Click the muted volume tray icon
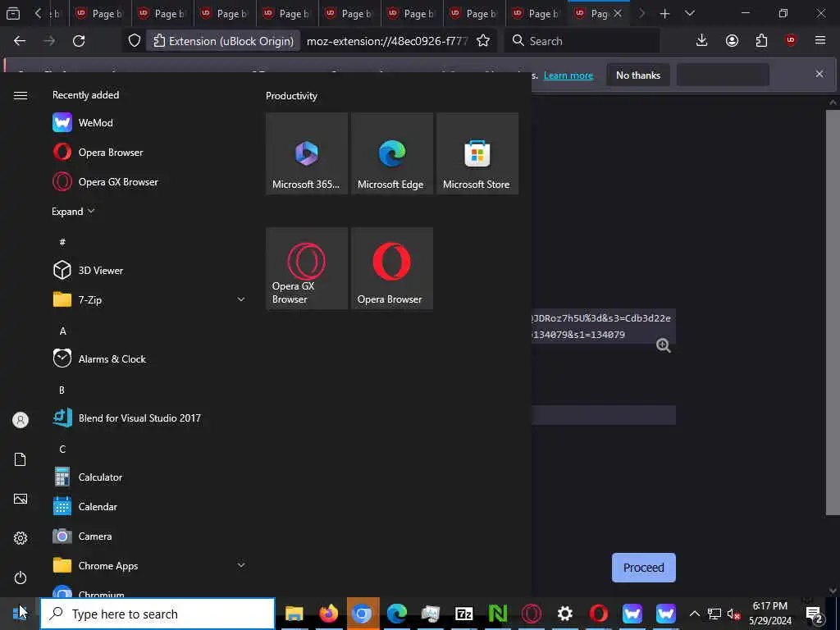This screenshot has height=630, width=840. (733, 614)
